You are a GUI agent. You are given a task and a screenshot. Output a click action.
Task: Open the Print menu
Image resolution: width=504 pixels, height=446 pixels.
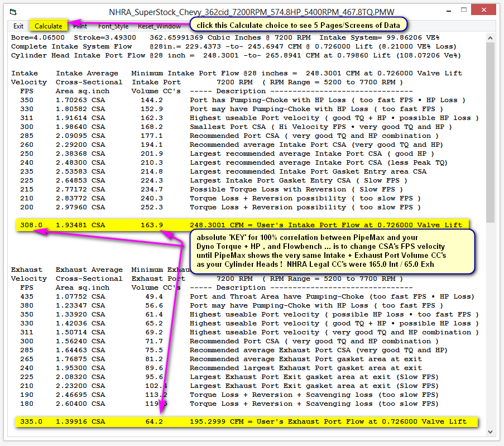coord(80,26)
